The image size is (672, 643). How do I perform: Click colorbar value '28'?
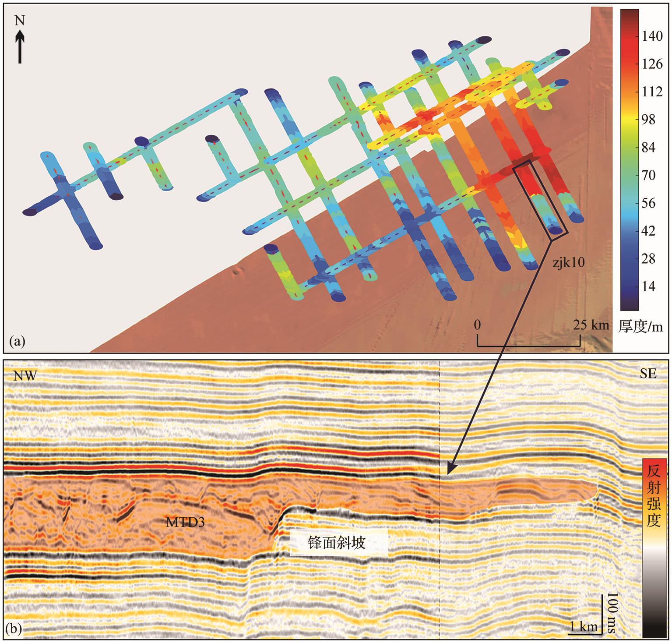coord(649,259)
